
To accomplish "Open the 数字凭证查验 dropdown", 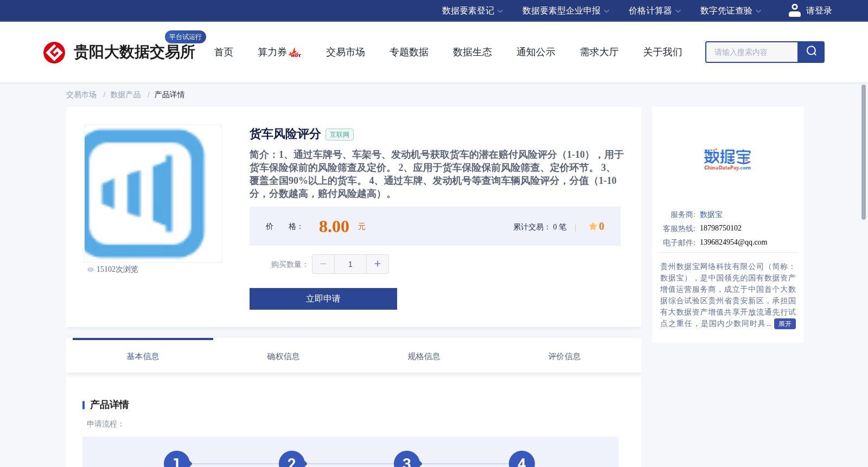I will [x=731, y=11].
